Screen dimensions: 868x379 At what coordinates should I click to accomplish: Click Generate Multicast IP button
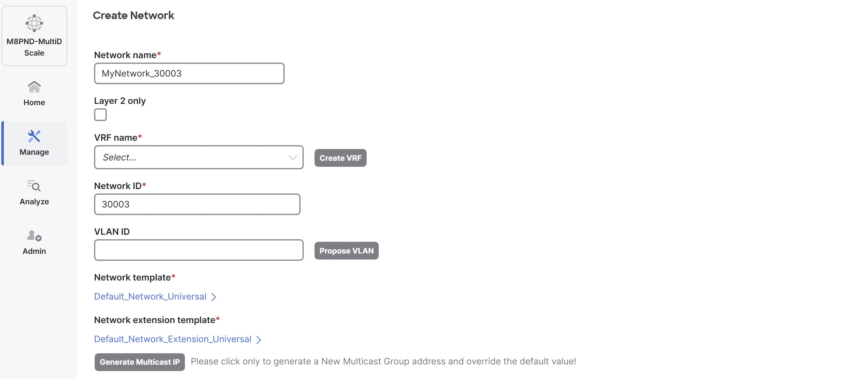(x=139, y=362)
